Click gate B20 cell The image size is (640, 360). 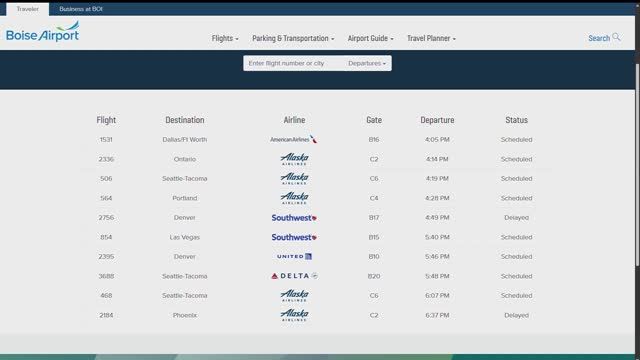(374, 276)
